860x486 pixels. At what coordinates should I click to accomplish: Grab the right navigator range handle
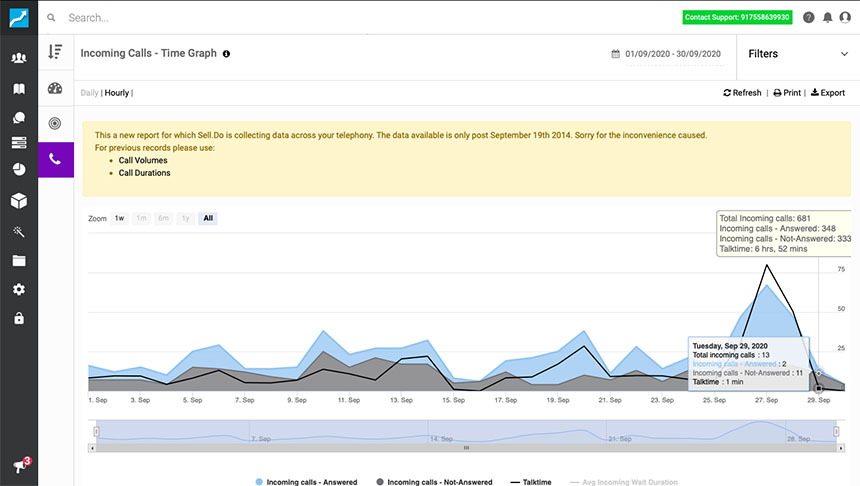[836, 432]
